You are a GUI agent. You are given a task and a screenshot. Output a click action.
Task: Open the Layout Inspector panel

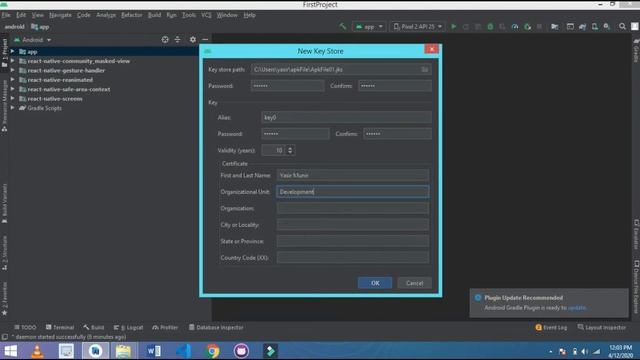coord(602,327)
